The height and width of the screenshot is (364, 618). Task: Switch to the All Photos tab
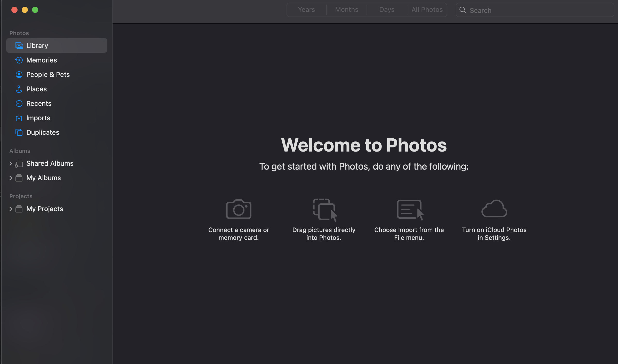(x=426, y=10)
